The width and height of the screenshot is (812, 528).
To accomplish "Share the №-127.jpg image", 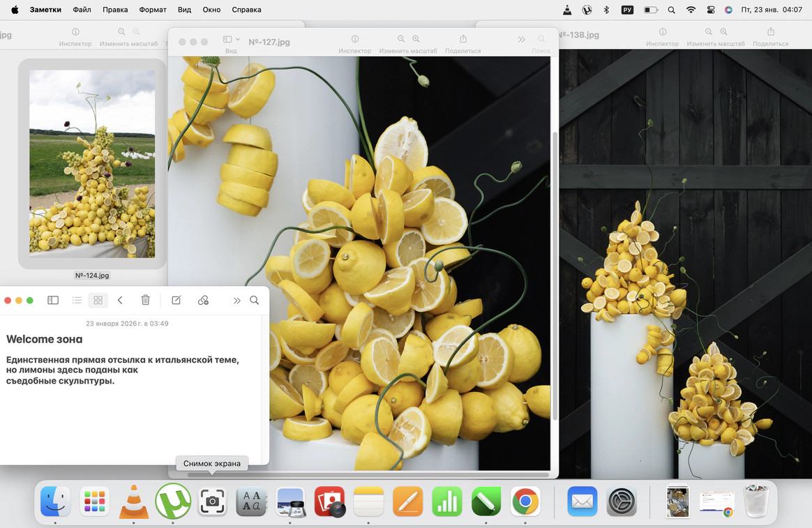I will tap(463, 40).
